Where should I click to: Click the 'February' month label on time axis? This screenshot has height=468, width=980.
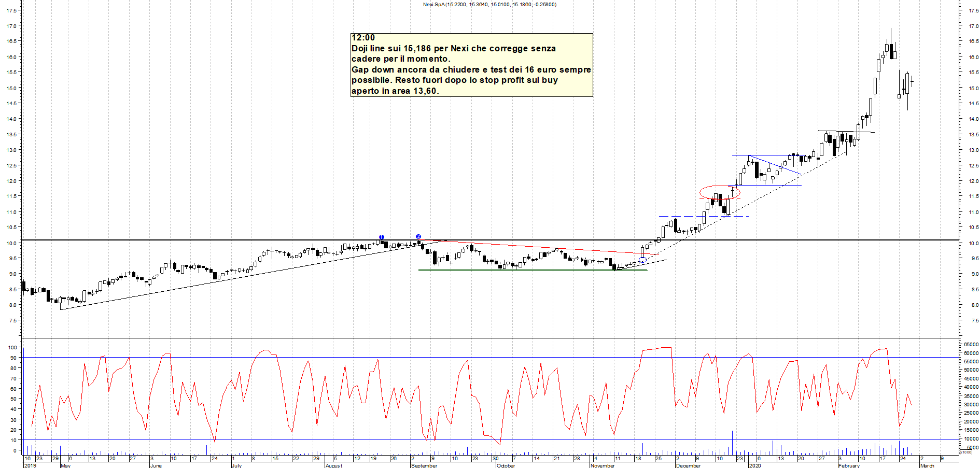[x=849, y=465]
